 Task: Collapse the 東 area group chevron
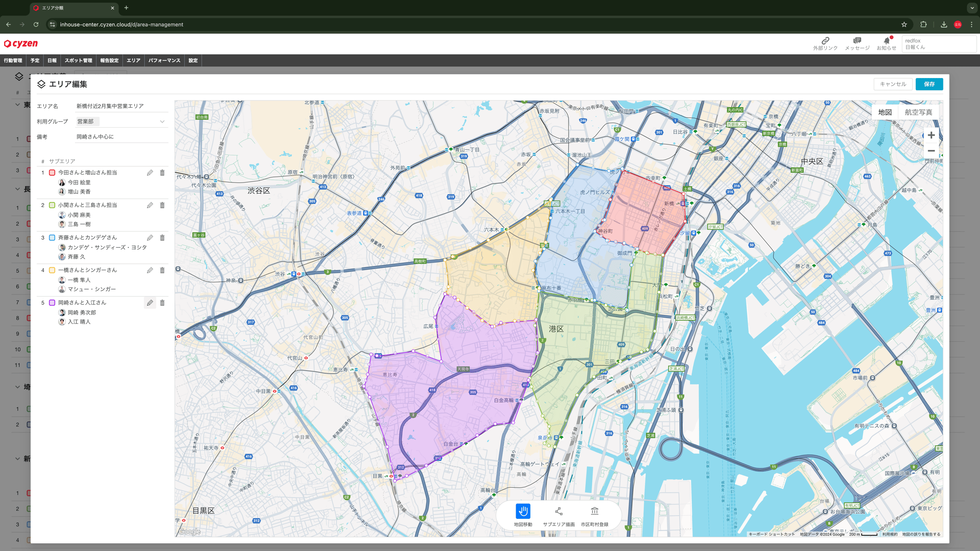click(17, 105)
